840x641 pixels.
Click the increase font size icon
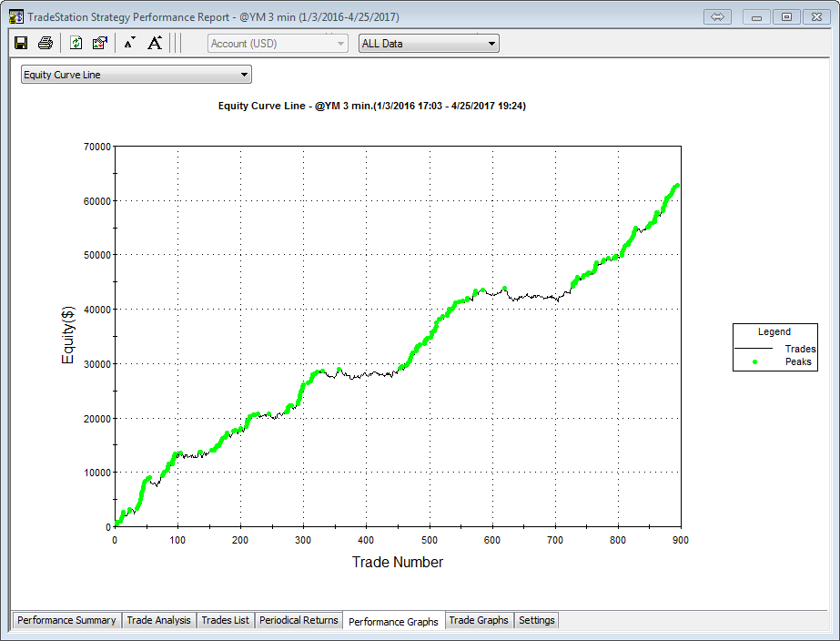[155, 43]
